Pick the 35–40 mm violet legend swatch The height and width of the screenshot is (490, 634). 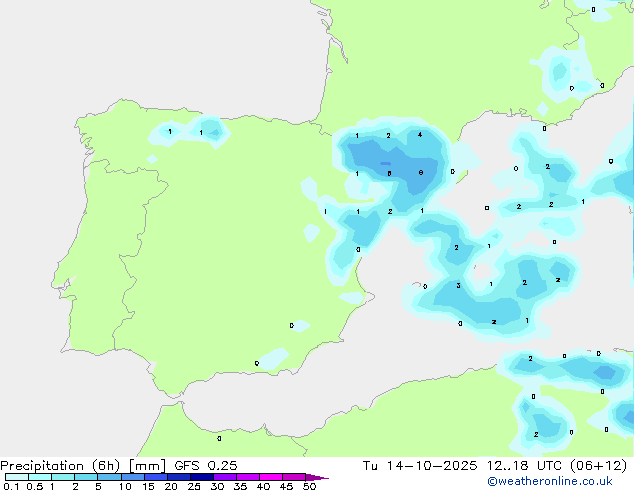point(248,477)
